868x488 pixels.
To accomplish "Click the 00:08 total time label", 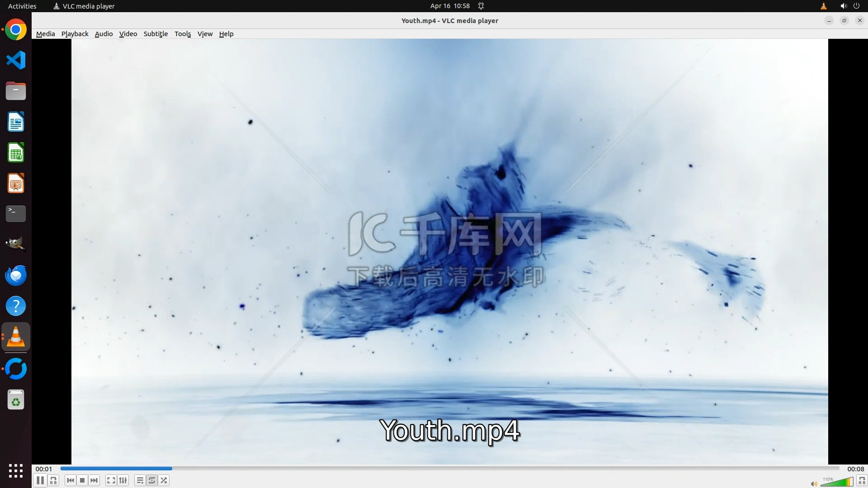I will pos(855,469).
